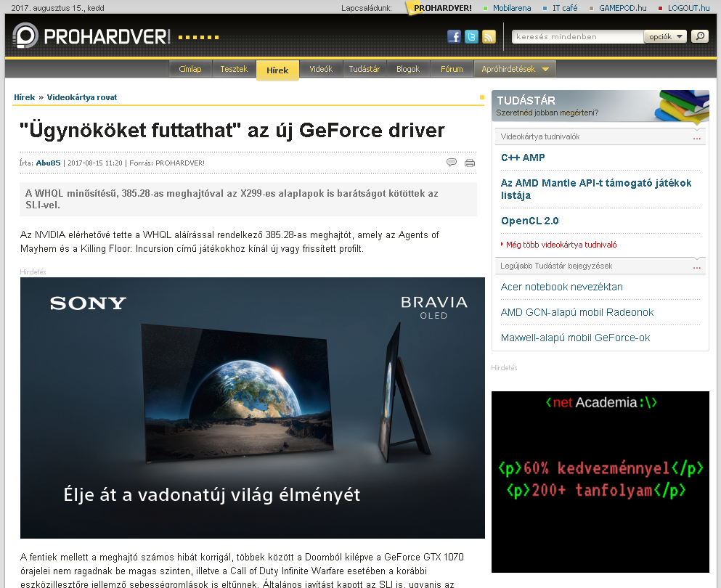Click the print article icon
Screen dimensions: 721x588
(470, 163)
